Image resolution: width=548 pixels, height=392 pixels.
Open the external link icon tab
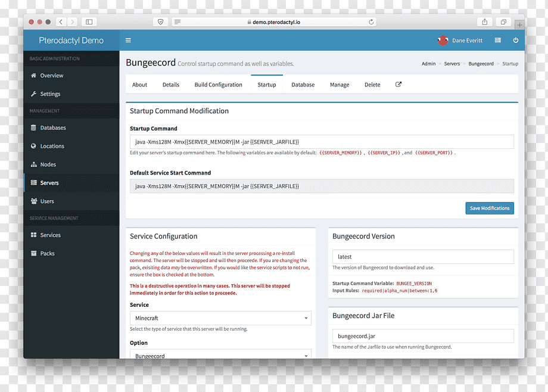click(398, 84)
